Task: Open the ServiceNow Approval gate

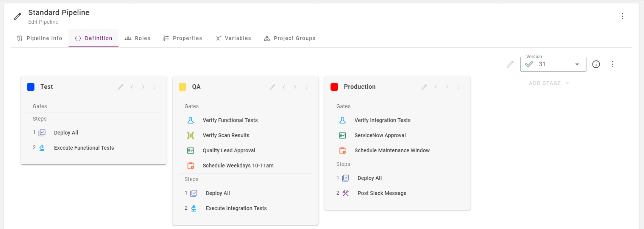Action: 380,135
